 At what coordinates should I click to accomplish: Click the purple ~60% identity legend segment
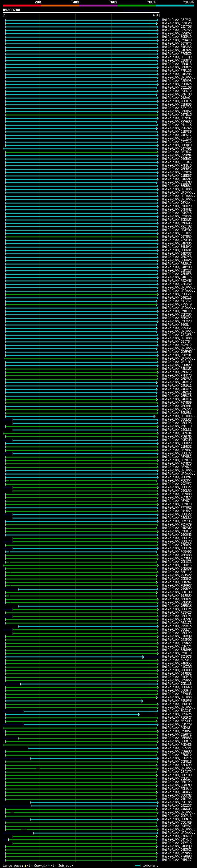98,6
